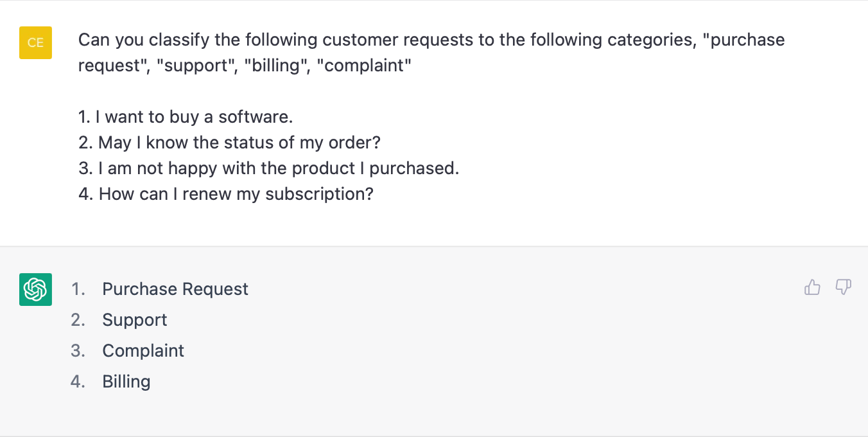868x437 pixels.
Task: Give positive feedback on the response
Action: 812,287
